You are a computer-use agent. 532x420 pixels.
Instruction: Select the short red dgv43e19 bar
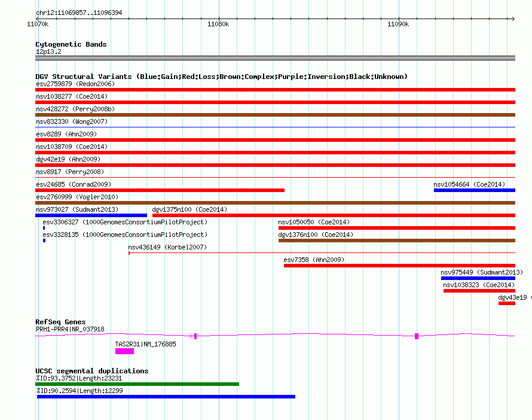[506, 303]
